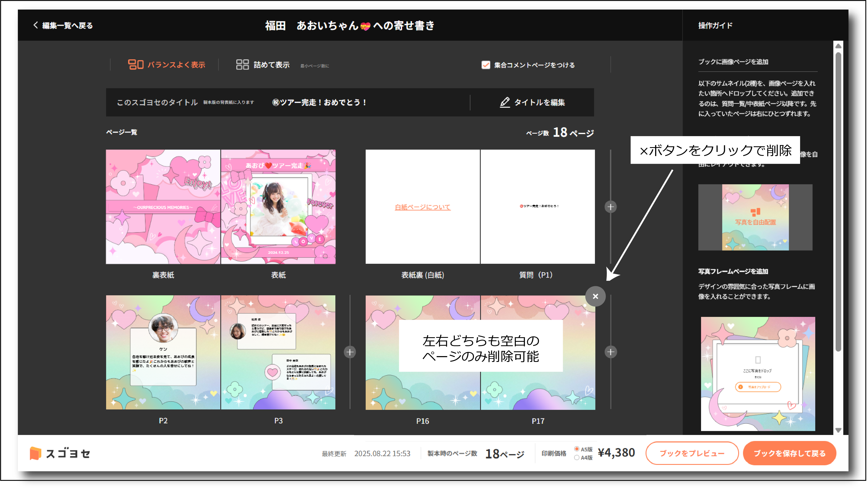Click the 写真を自由配置 thumbnail in the guide panel
Image resolution: width=868 pixels, height=491 pixels.
(756, 217)
